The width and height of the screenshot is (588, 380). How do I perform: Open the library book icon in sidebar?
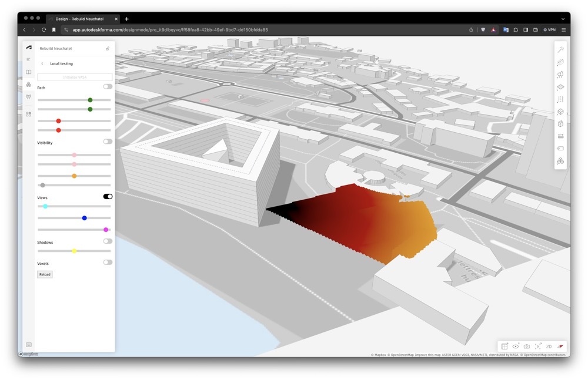28,72
